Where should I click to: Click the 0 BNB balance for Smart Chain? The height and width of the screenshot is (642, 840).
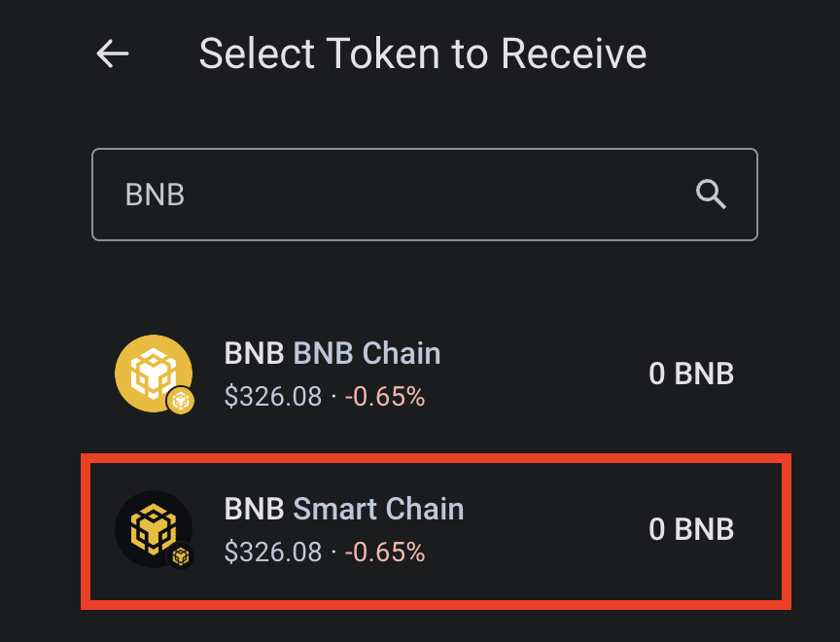pyautogui.click(x=691, y=529)
